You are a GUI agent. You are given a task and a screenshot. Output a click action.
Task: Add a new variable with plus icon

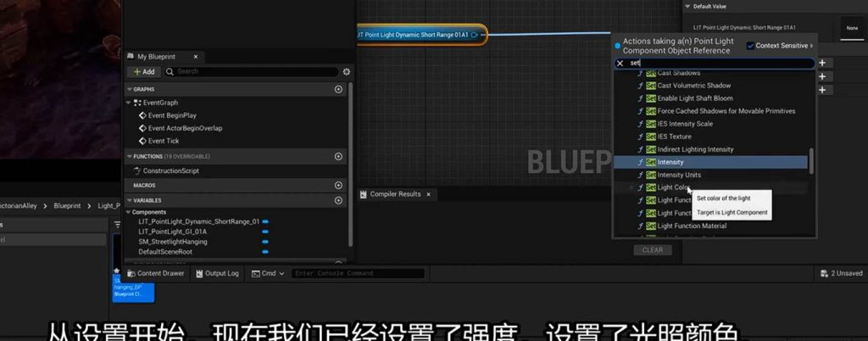click(x=338, y=200)
